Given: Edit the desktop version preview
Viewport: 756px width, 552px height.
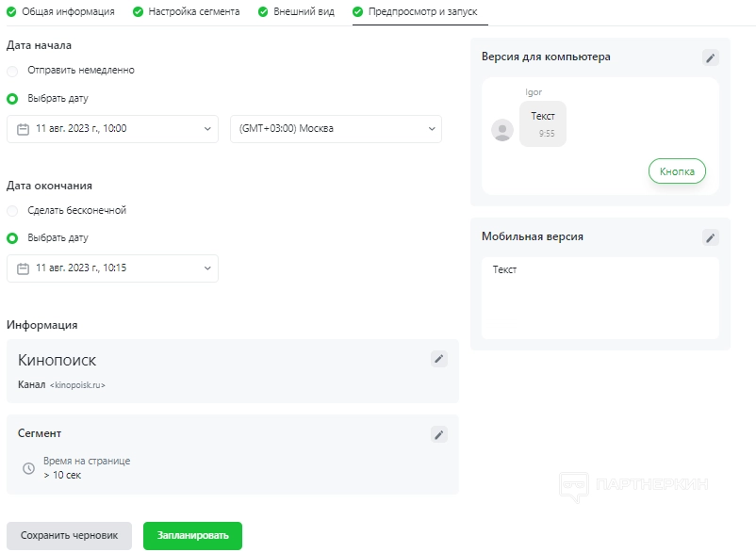Looking at the screenshot, I should (x=711, y=57).
